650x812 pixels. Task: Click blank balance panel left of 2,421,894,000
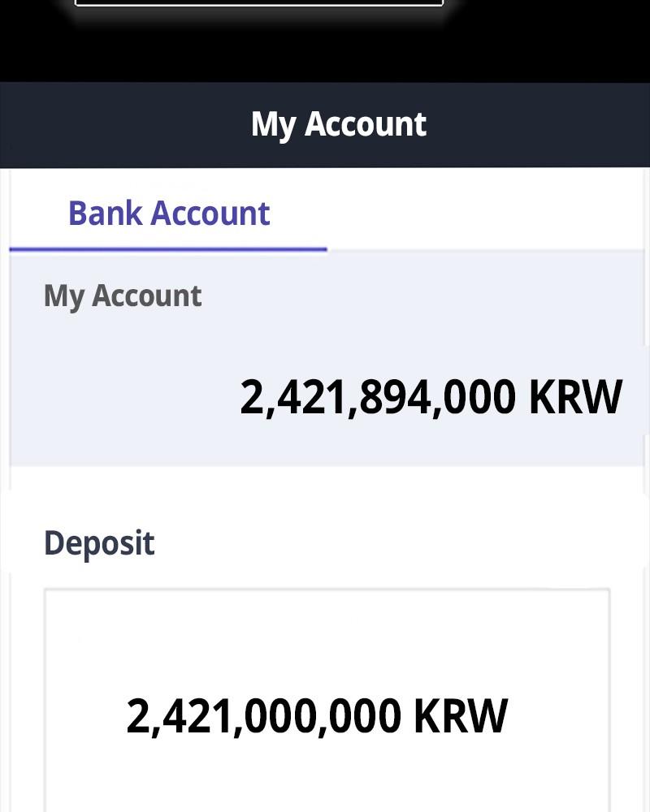click(122, 398)
